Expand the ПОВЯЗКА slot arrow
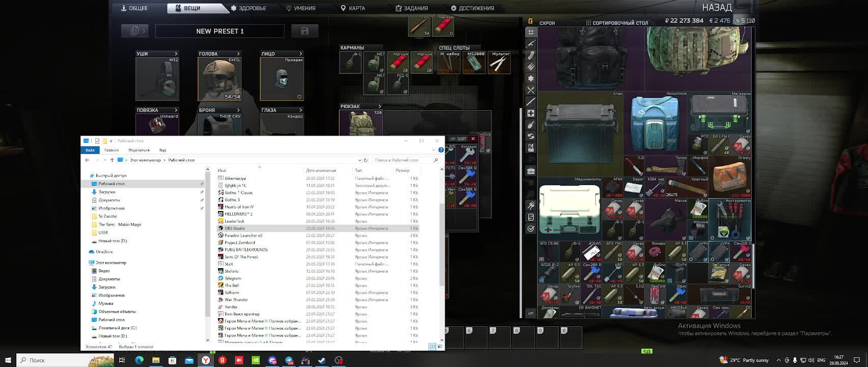 pyautogui.click(x=176, y=110)
